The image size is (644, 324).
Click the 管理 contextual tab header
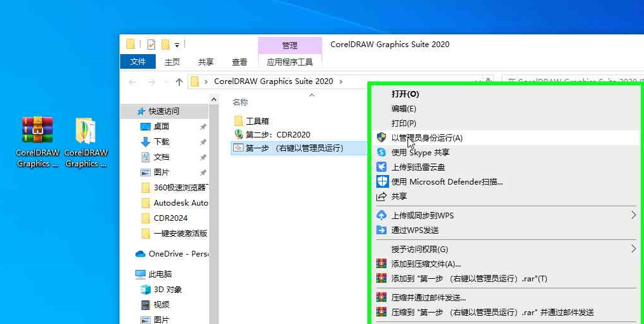click(x=290, y=45)
